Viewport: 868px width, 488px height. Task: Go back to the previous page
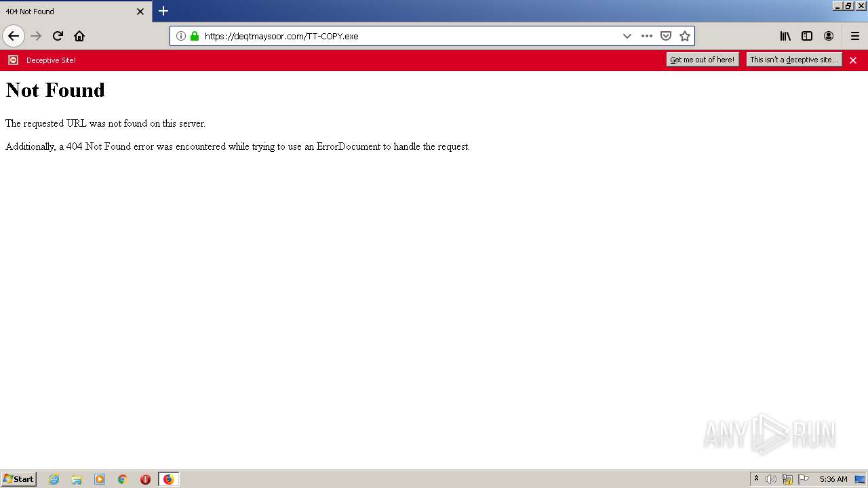click(14, 36)
